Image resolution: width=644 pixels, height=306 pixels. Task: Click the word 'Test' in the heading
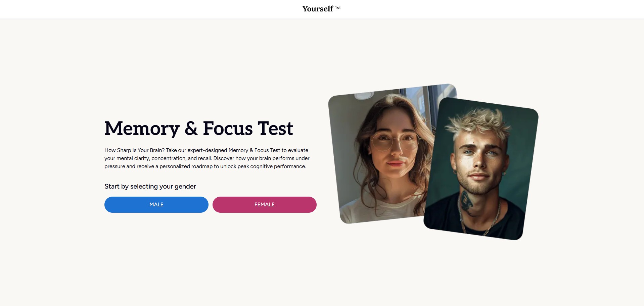(275, 128)
